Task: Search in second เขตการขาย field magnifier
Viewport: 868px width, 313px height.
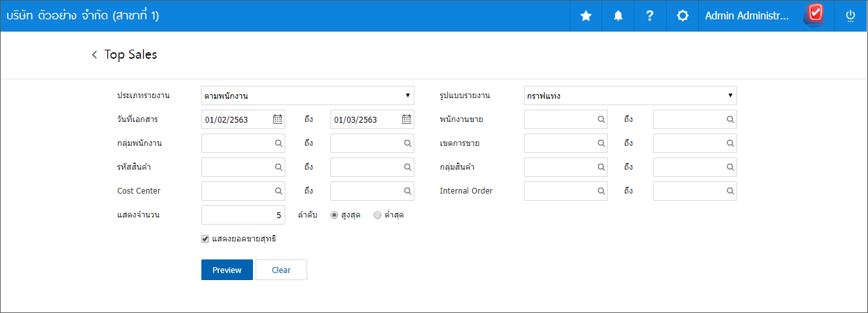Action: (730, 143)
